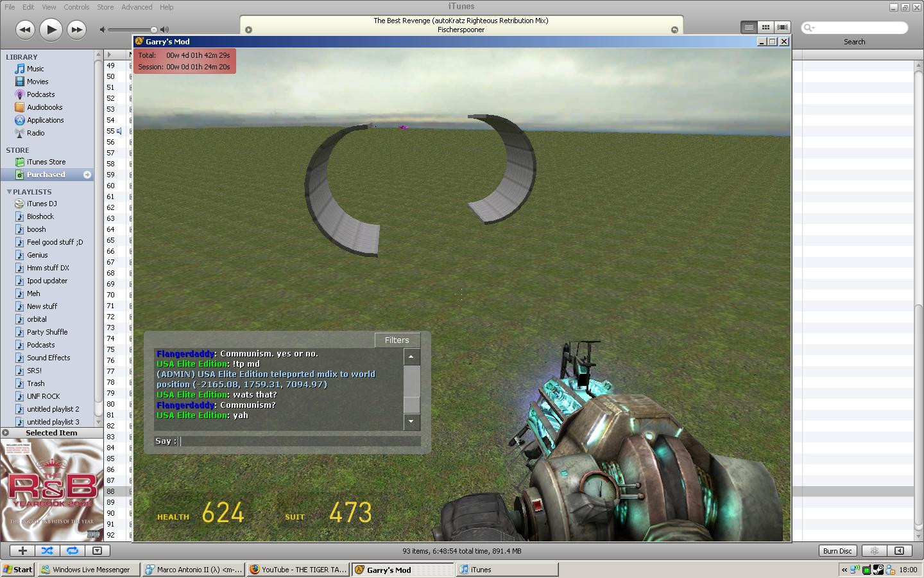
Task: Open the iTunes Store
Action: [46, 162]
